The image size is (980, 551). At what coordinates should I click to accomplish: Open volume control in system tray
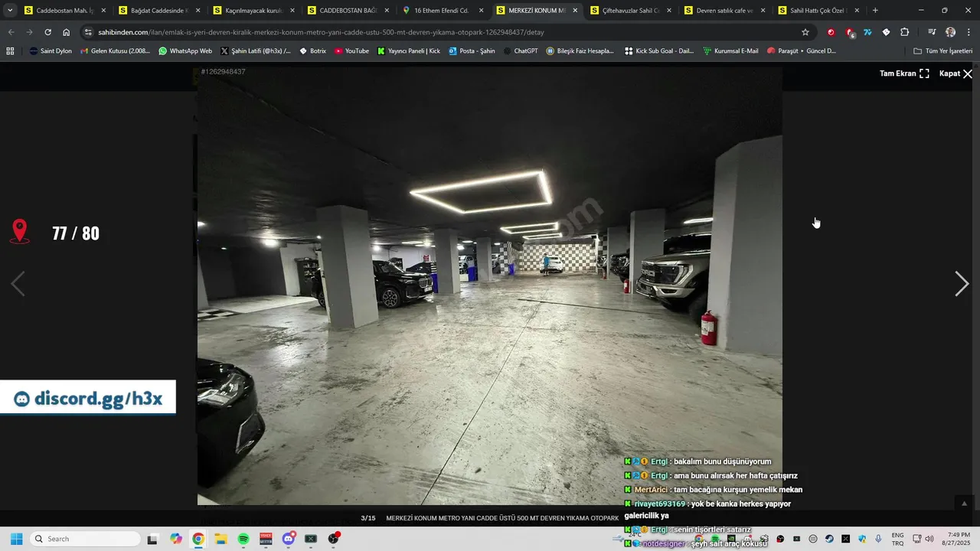[929, 539]
